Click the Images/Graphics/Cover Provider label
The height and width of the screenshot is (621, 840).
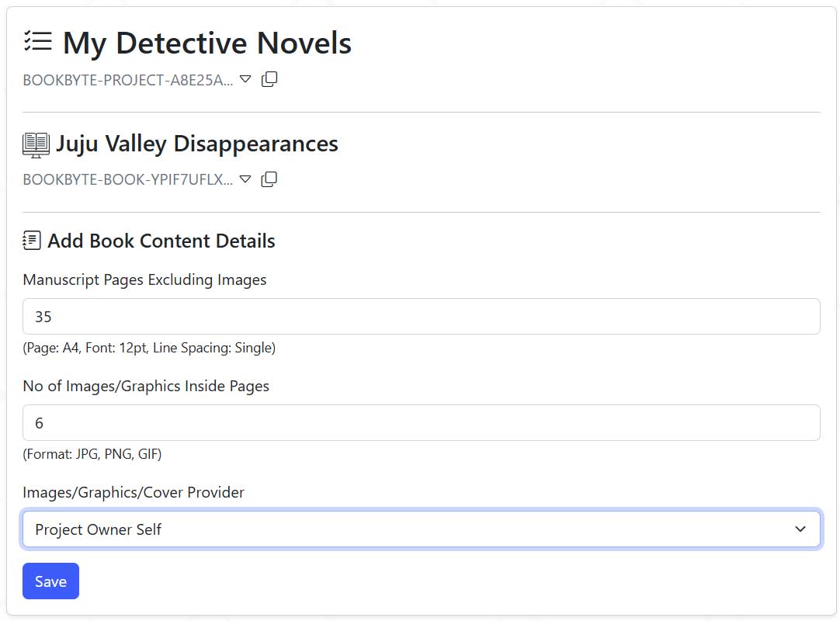pos(134,492)
